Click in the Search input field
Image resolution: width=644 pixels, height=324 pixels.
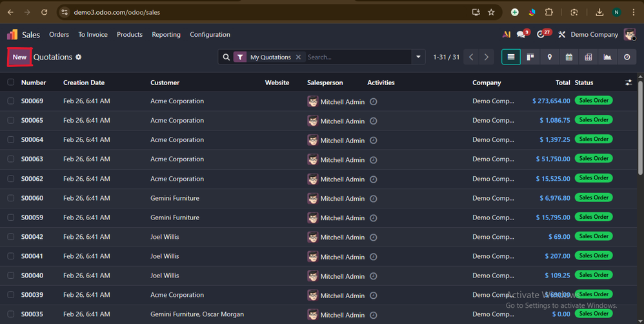point(357,57)
